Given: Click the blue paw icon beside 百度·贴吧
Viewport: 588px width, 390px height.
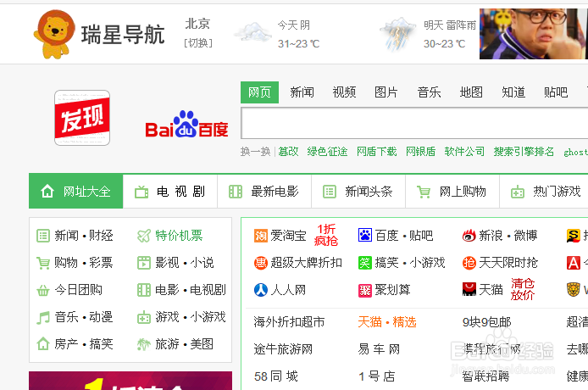Looking at the screenshot, I should (x=365, y=236).
